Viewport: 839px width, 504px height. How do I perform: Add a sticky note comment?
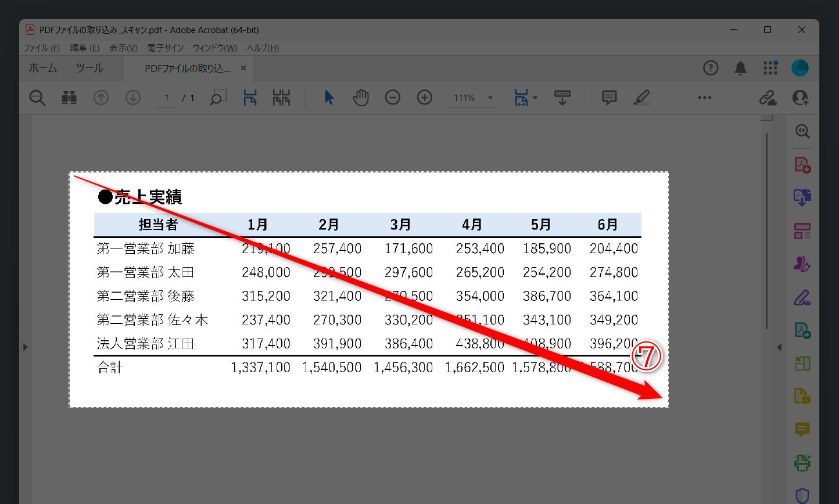tap(609, 98)
